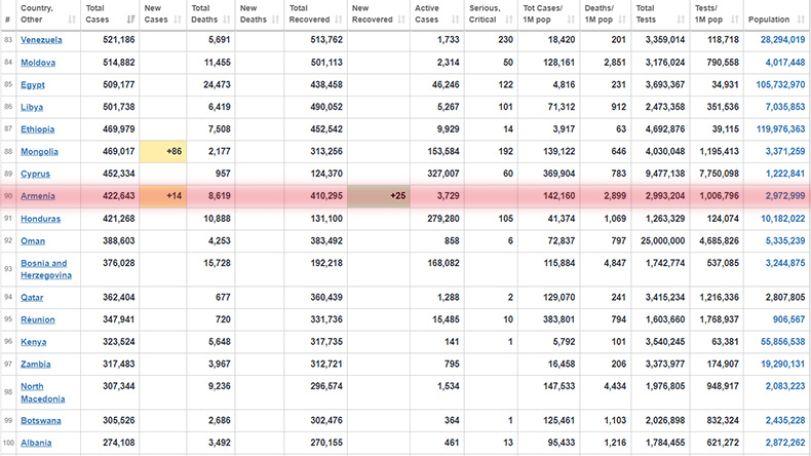
Task: Click Active Cases sort arrows
Action: point(455,20)
